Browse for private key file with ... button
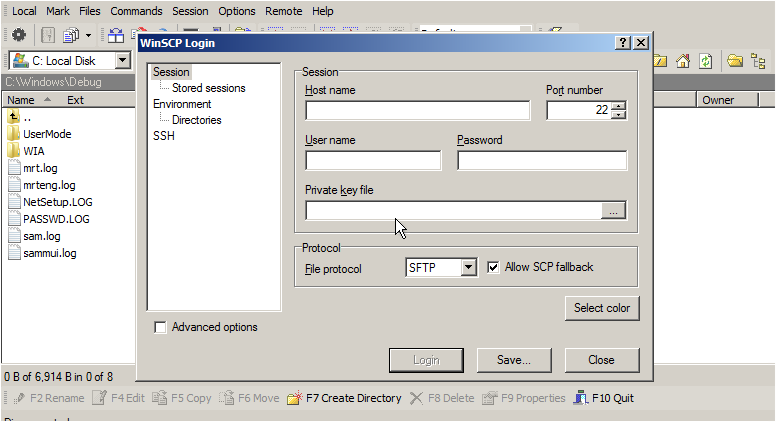The height and width of the screenshot is (422, 776). pyautogui.click(x=614, y=211)
